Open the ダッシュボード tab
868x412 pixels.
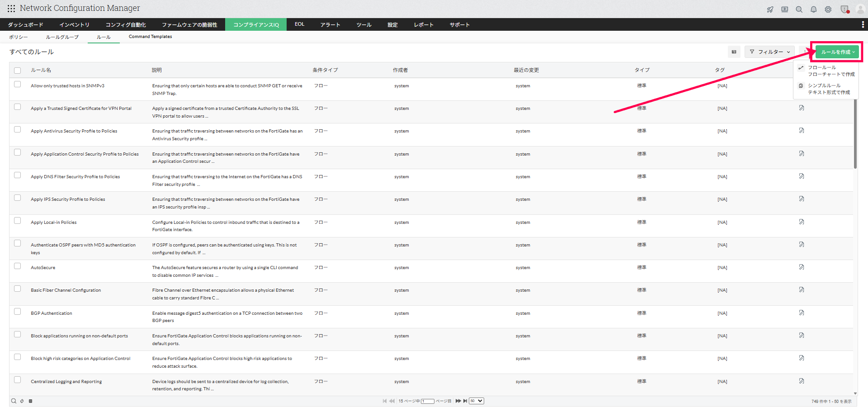coord(26,25)
